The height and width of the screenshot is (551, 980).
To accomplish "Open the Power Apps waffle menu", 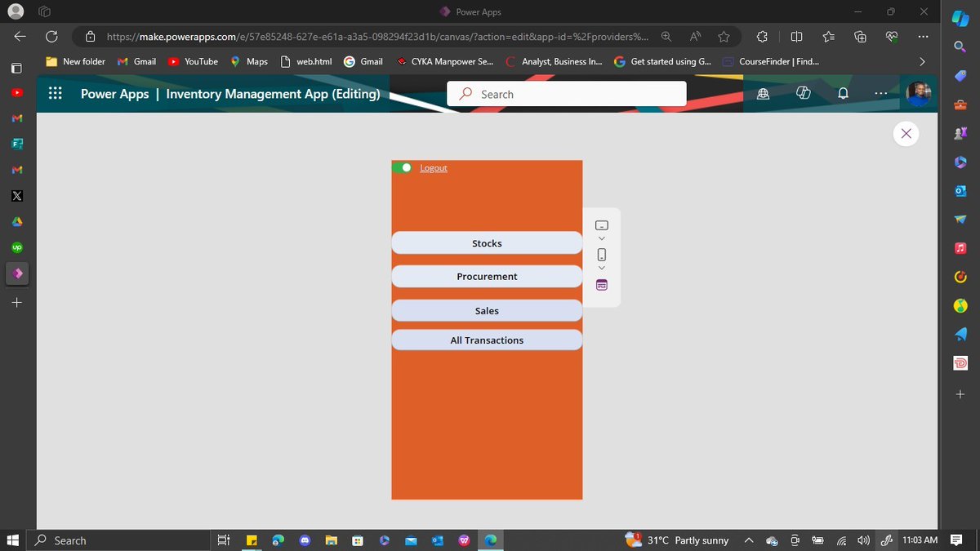I will [55, 93].
